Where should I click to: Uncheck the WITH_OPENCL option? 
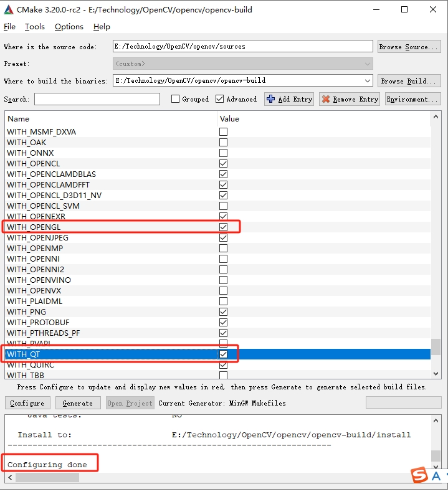pos(223,163)
